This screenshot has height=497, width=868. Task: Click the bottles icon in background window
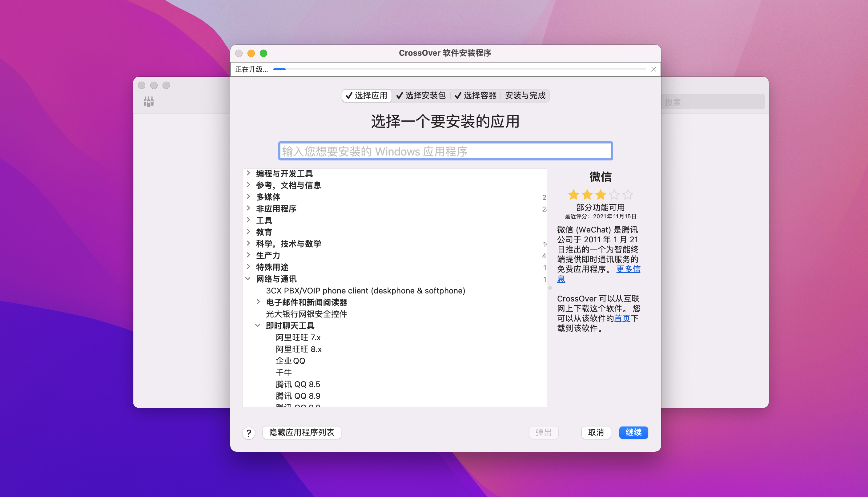click(148, 101)
